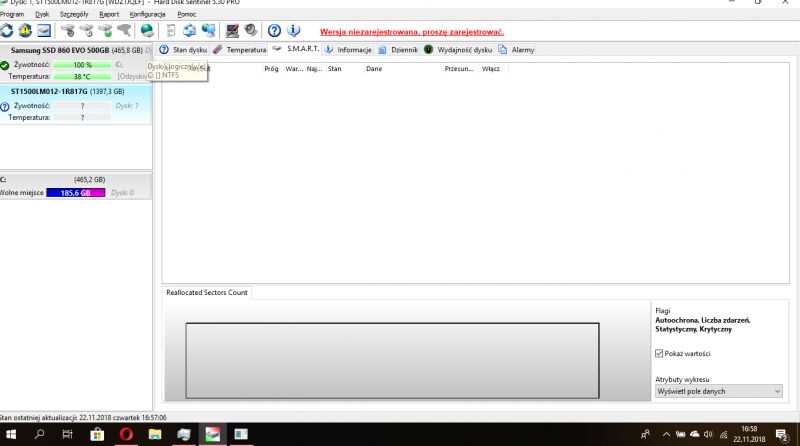Viewport: 800px width, 446px height.
Task: Launch Microsoft Store from the taskbar
Action: click(97, 434)
